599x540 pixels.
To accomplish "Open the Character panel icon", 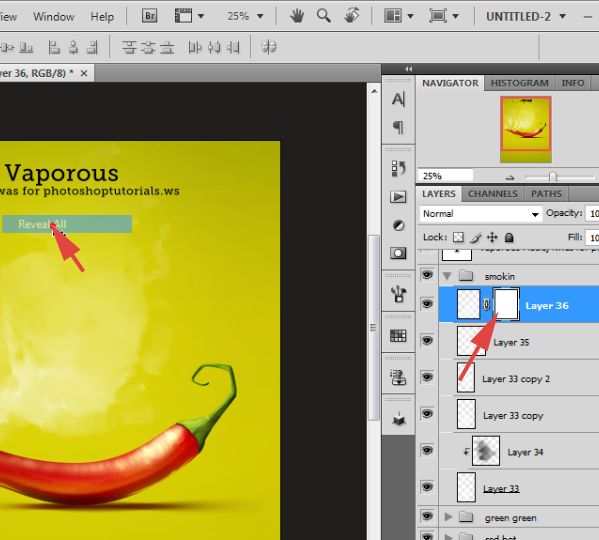I will click(x=398, y=99).
